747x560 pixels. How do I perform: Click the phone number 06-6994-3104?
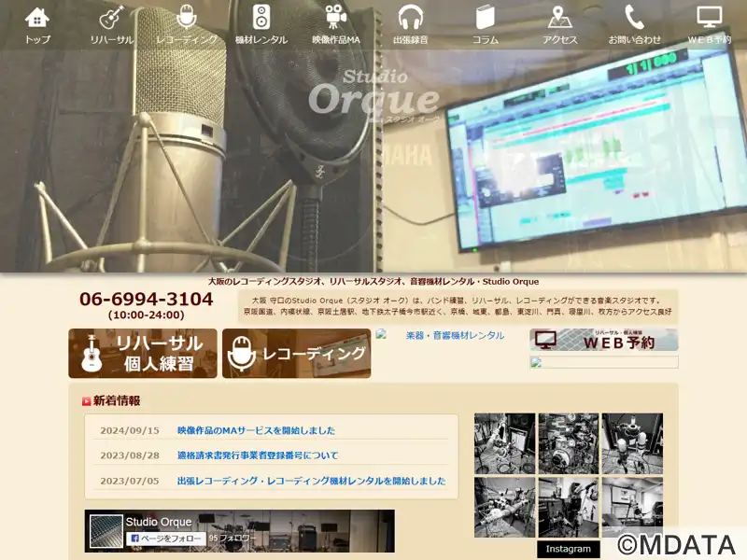pyautogui.click(x=147, y=299)
